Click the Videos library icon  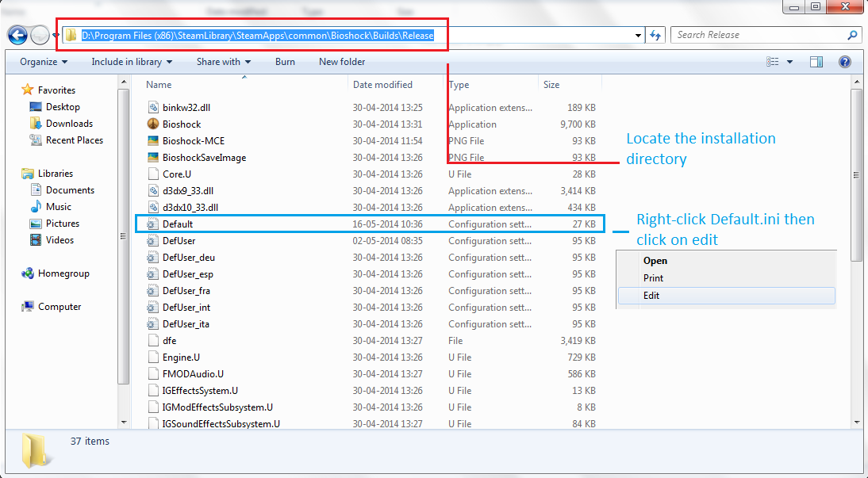point(36,239)
